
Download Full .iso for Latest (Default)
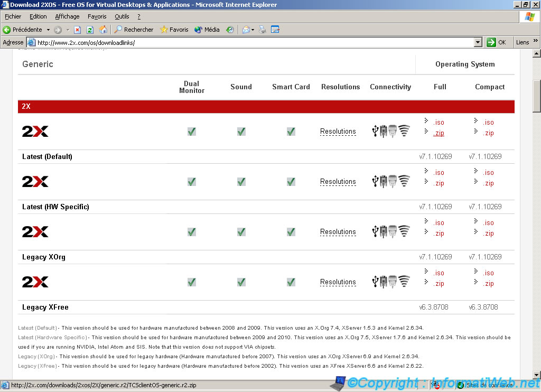(x=439, y=123)
